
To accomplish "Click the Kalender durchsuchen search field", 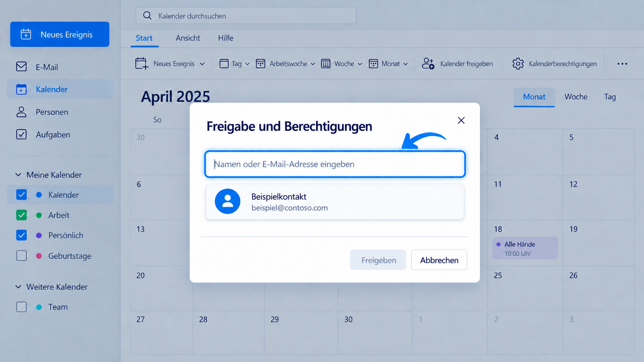I will [246, 16].
